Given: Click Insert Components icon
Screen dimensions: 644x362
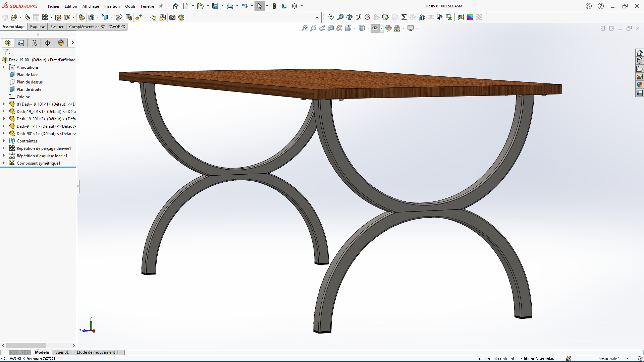Looking at the screenshot, I should point(14,17).
